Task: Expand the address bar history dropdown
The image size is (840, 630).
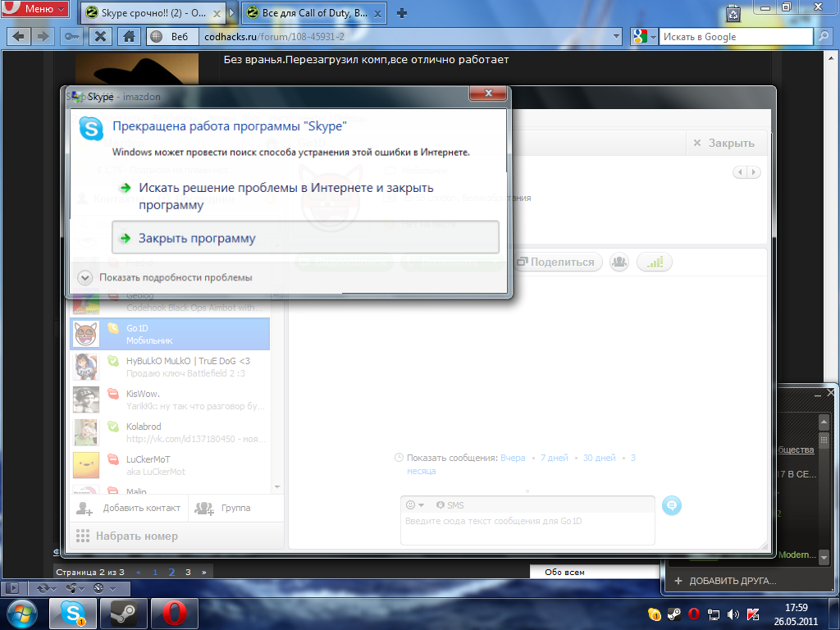Action: 617,36
